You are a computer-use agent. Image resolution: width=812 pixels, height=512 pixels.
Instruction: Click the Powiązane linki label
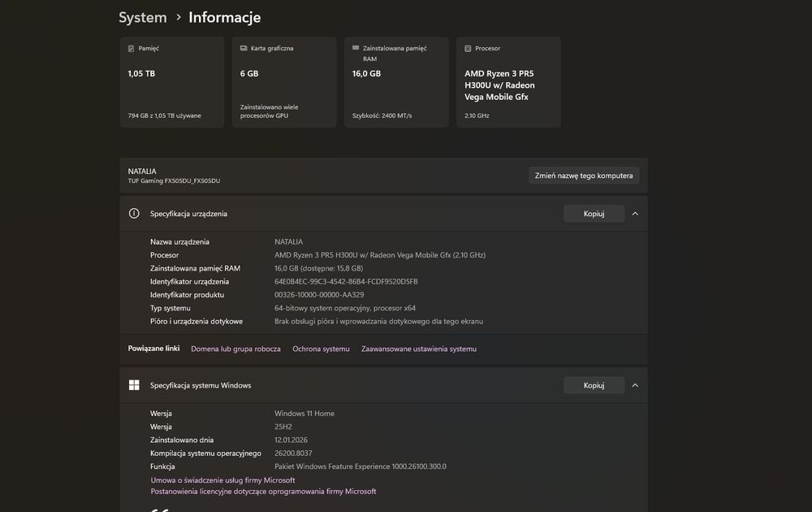[153, 349]
